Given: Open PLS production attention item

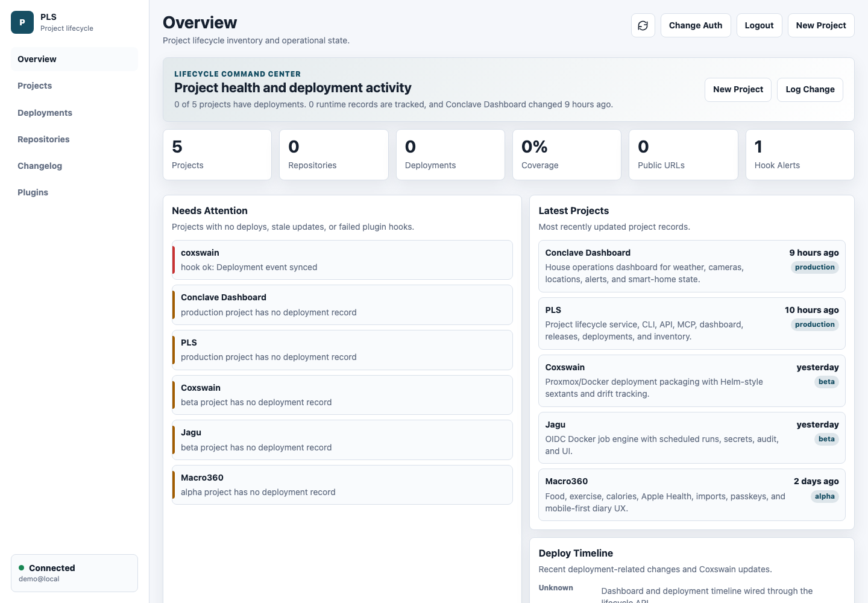Looking at the screenshot, I should [342, 350].
